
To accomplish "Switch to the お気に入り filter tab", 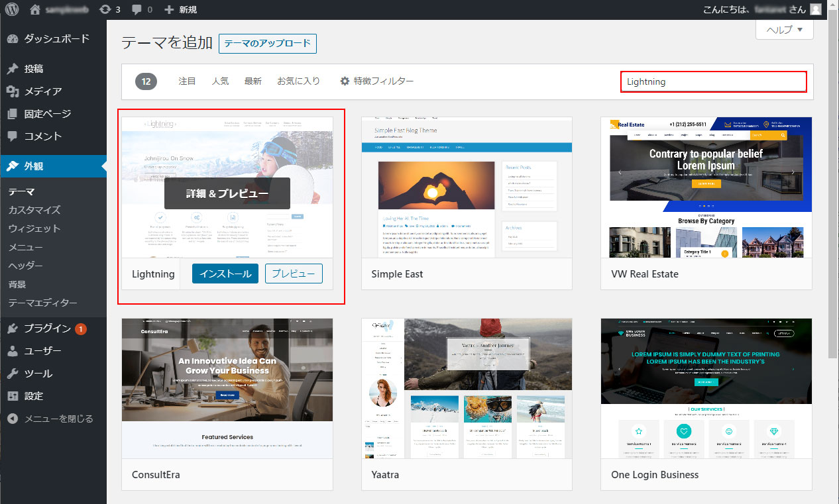I will 298,81.
